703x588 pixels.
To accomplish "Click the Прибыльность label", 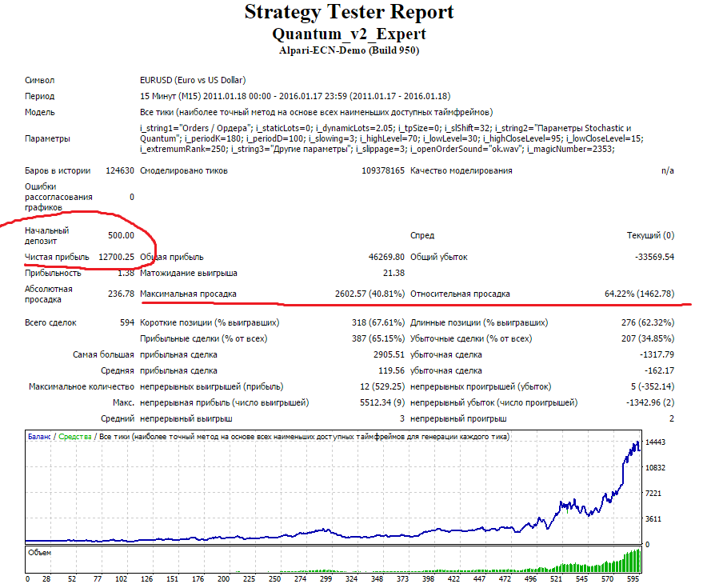I will pyautogui.click(x=53, y=273).
